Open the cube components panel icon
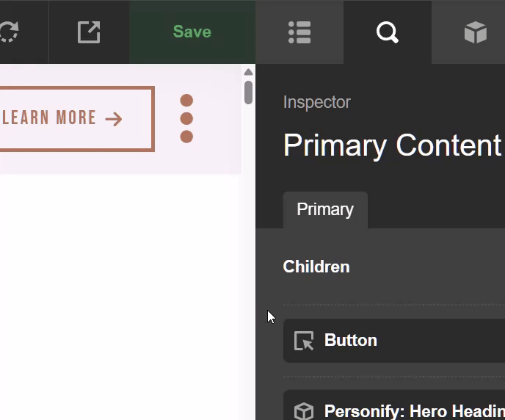The image size is (505, 420). click(475, 32)
